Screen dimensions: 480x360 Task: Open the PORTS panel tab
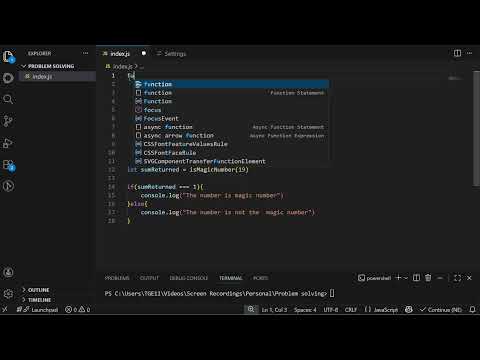260,278
